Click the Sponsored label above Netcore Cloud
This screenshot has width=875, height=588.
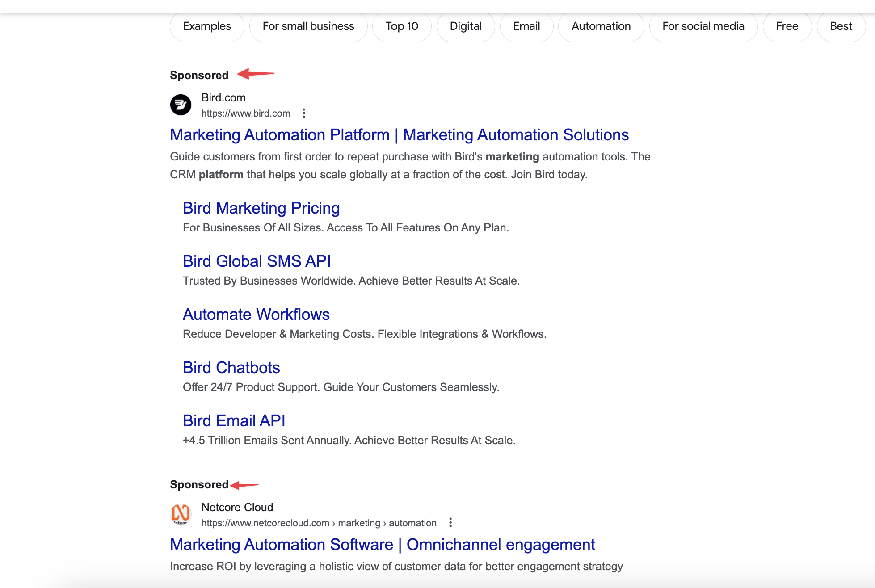(199, 484)
